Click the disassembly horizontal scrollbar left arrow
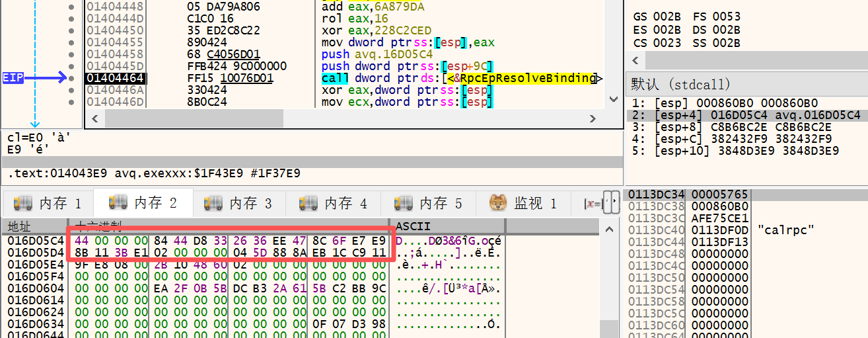The height and width of the screenshot is (338, 868). coord(94,119)
